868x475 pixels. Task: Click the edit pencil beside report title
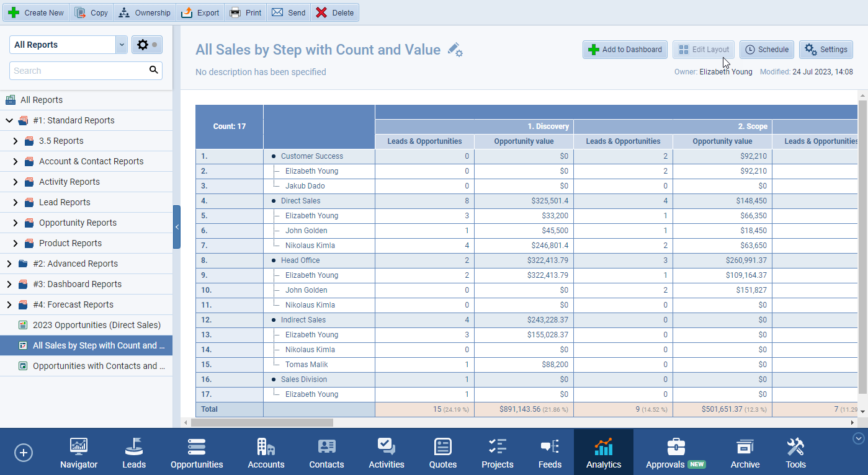point(455,50)
